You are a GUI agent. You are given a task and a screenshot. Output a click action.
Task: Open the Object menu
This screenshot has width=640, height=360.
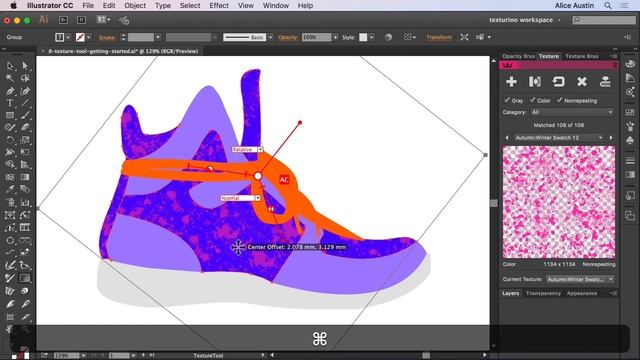(135, 5)
